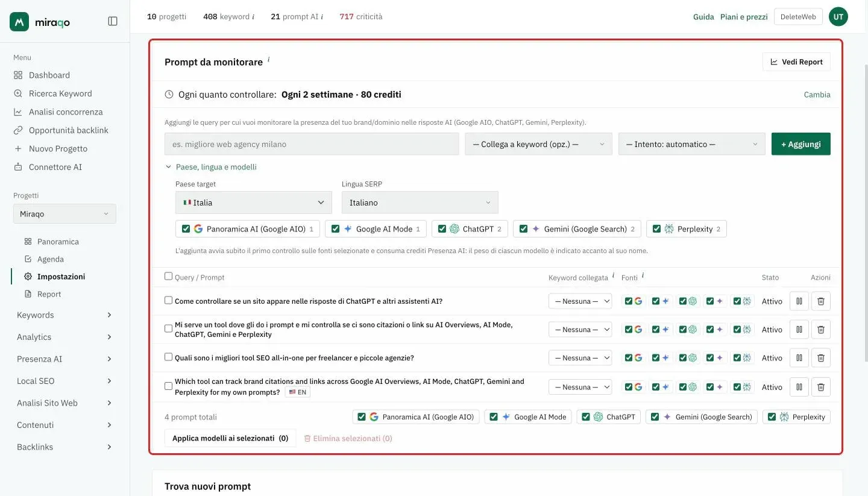Click the DeleteWeb account button

pyautogui.click(x=798, y=17)
